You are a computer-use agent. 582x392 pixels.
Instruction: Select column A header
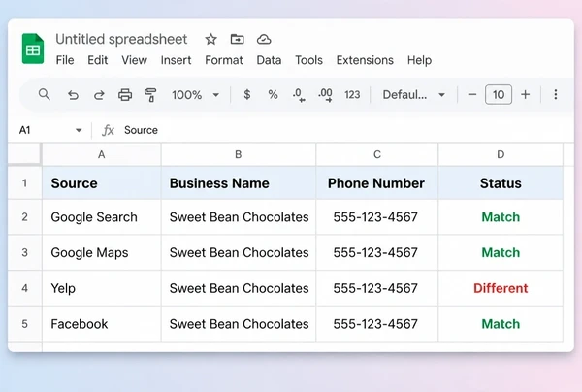102,154
